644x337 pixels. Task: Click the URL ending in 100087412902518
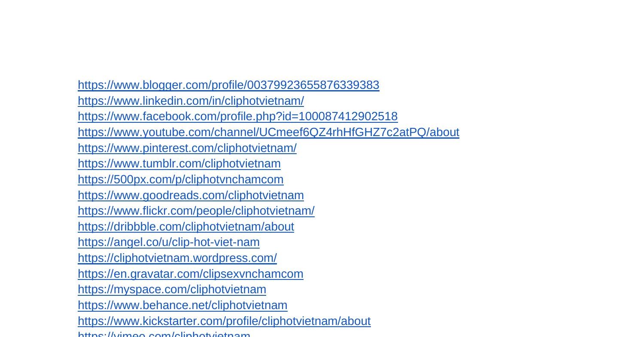click(237, 116)
